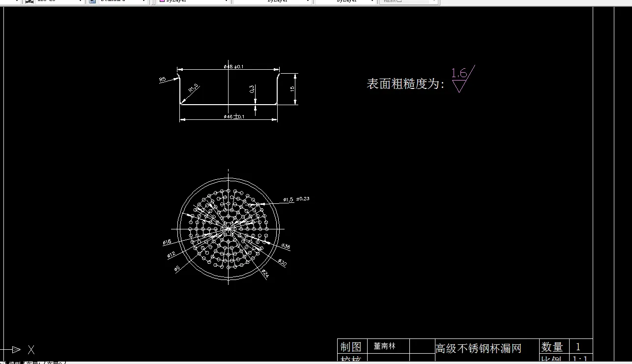
Task: Click the magenta ByLayer color swatch
Action: coord(162,1)
